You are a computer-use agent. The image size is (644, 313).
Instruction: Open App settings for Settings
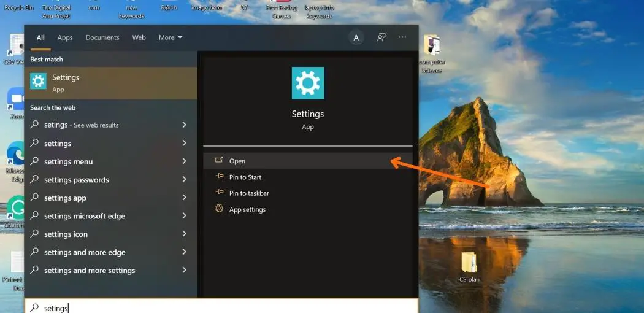pos(308,209)
